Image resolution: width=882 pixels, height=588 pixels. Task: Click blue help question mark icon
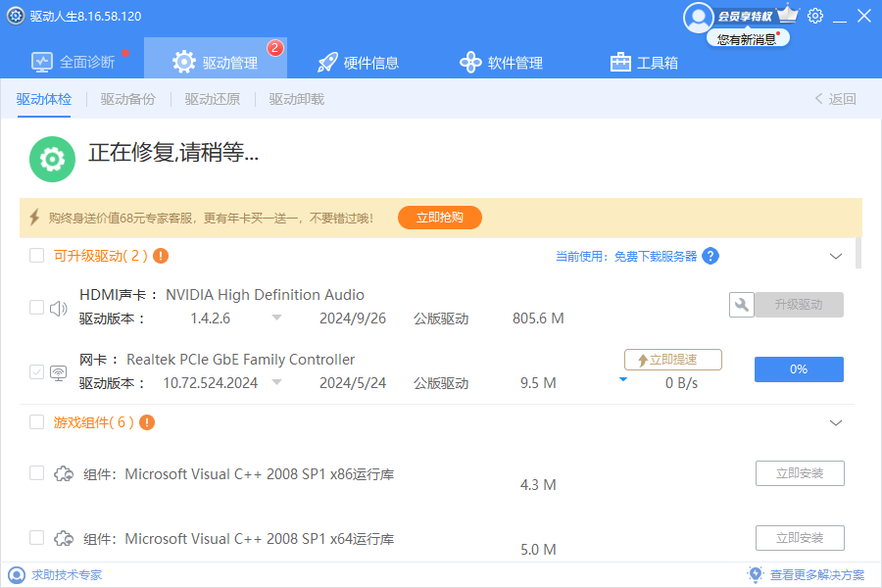(x=710, y=256)
